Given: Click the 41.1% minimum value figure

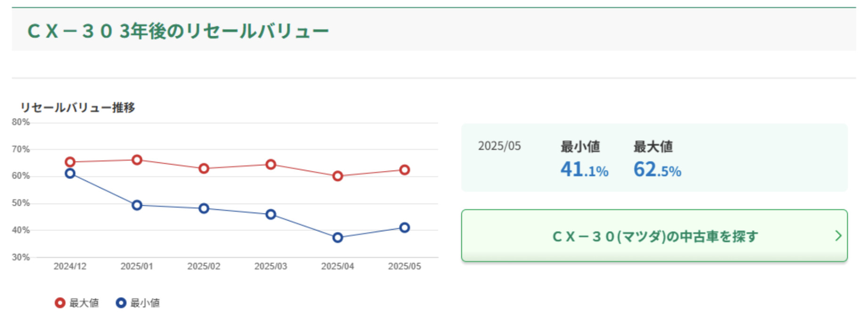Looking at the screenshot, I should [x=584, y=170].
